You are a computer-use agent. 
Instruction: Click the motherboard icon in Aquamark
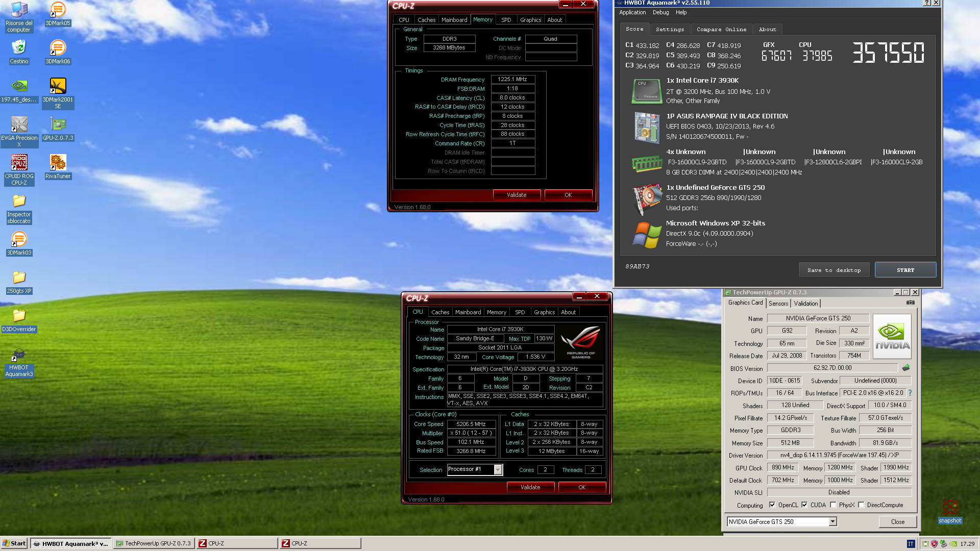point(647,127)
